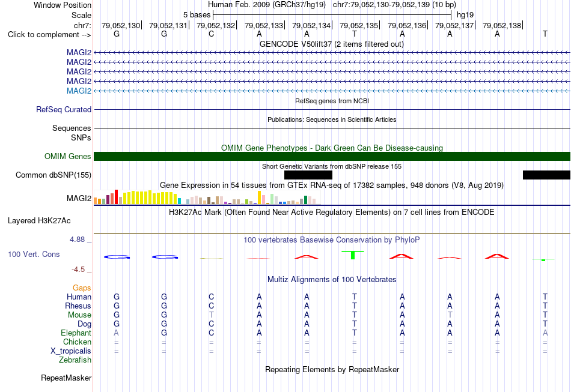Click position label 79,052,132
The height and width of the screenshot is (392, 571).
click(216, 25)
